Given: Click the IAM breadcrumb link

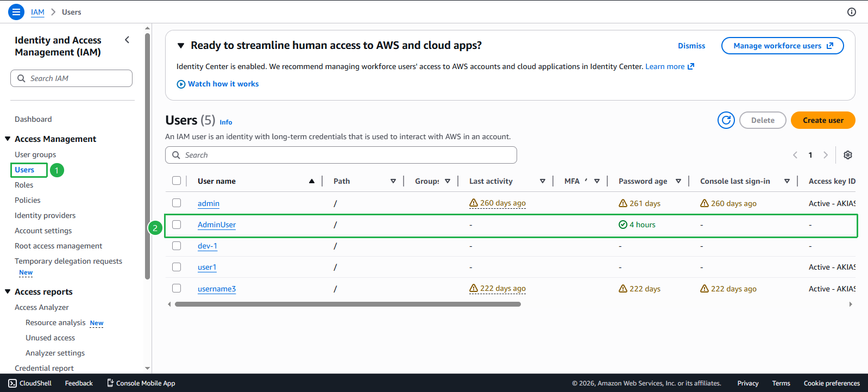Looking at the screenshot, I should click(37, 12).
